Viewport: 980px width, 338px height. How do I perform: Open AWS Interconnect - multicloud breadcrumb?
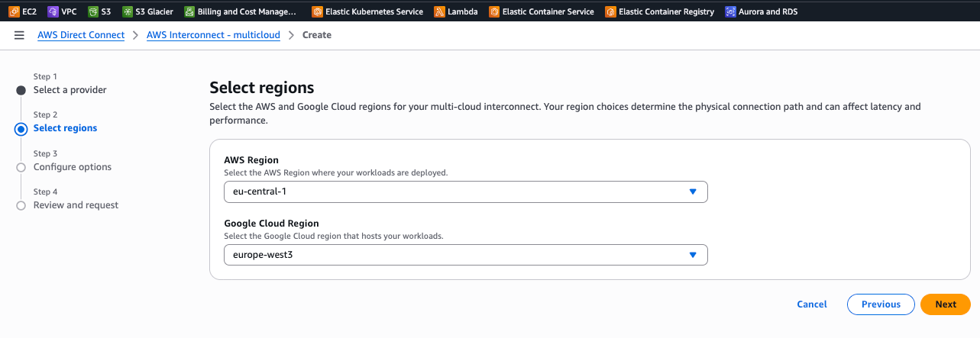pos(213,35)
